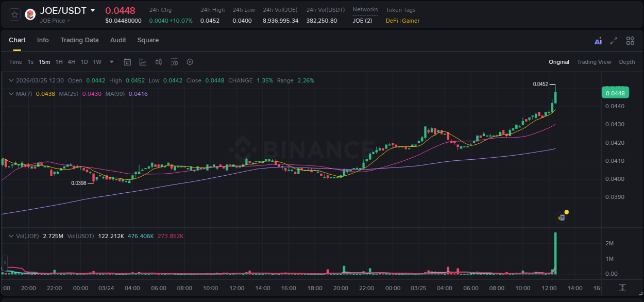Open the widgets layout panel icon
Screen dimensions: 644x302
[x=630, y=40]
